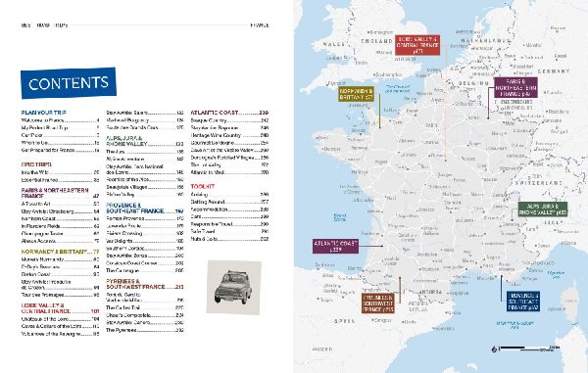The width and height of the screenshot is (588, 373).
Task: Open the Roman Provence entry
Action: pyautogui.click(x=145, y=218)
